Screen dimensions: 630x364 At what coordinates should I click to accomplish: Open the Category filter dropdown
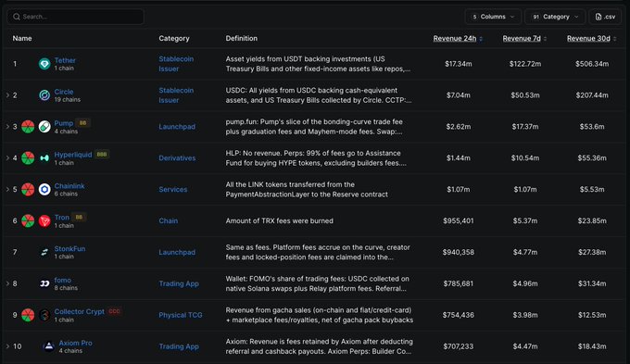pos(555,17)
